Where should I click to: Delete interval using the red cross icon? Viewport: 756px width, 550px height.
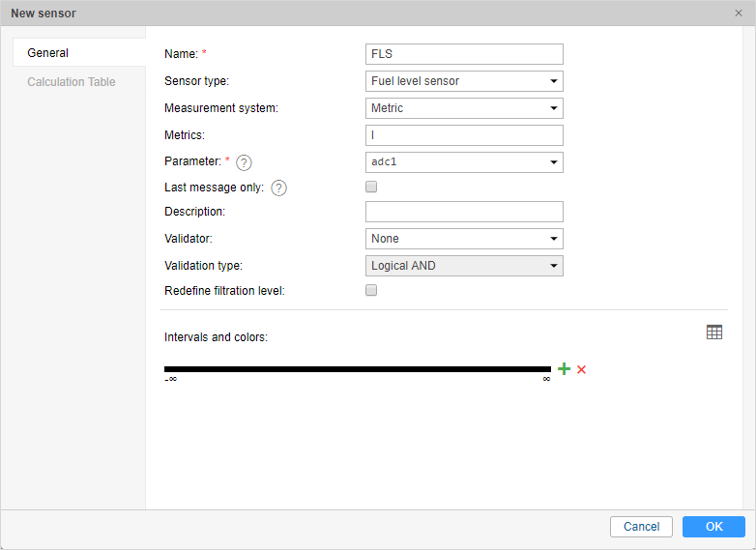pos(582,369)
